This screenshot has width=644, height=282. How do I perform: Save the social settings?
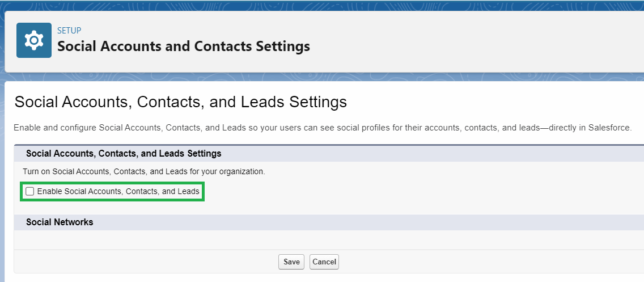coord(291,262)
